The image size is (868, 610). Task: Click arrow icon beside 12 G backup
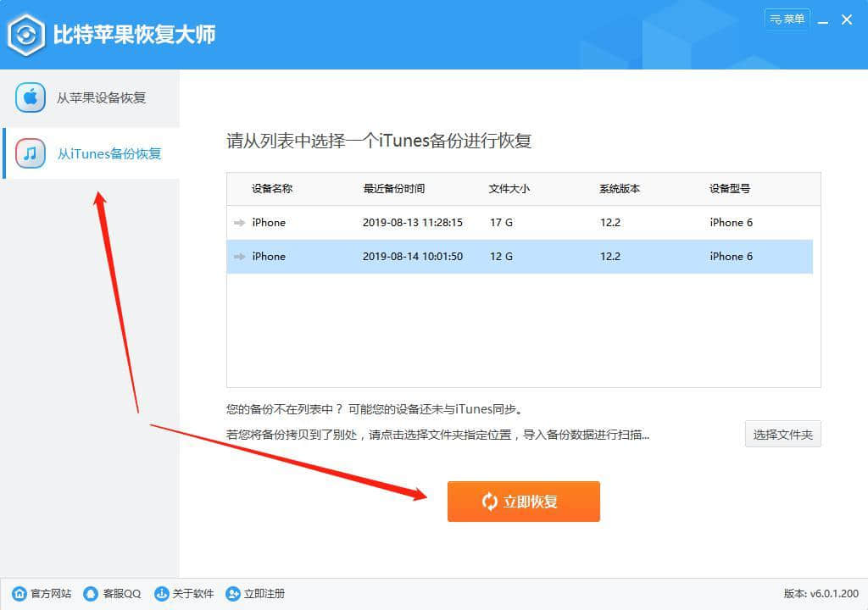[239, 257]
